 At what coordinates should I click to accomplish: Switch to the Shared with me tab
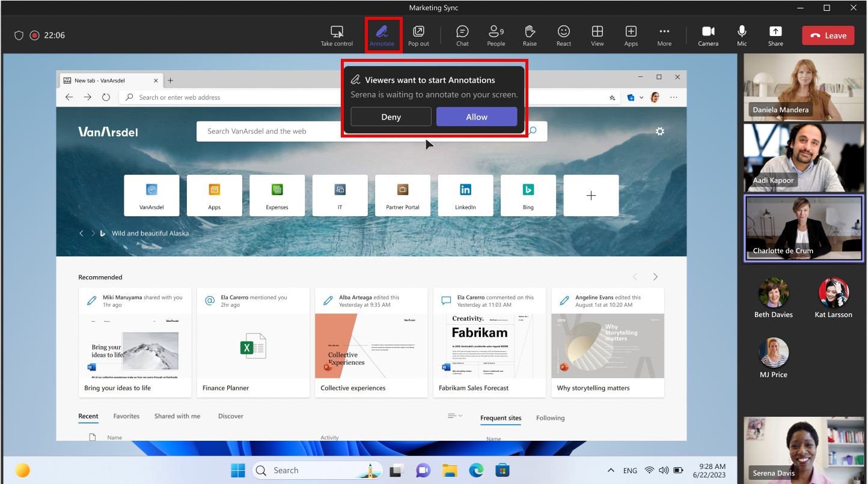tap(177, 416)
